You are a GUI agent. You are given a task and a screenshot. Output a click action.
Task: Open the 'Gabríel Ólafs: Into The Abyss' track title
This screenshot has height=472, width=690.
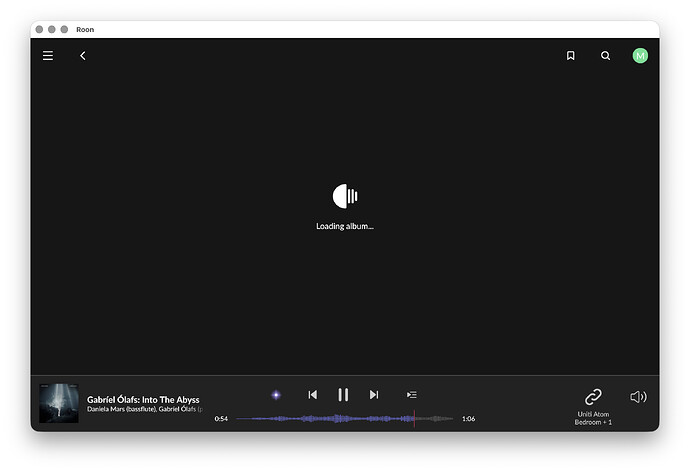(x=143, y=399)
